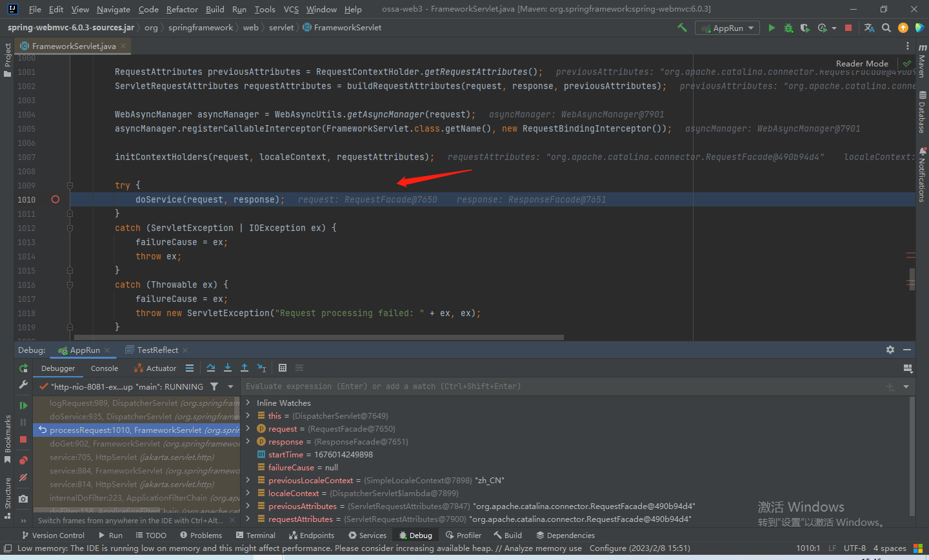Click the UTF-8 encoding status indicator
Viewport: 929px width, 560px height.
[x=854, y=548]
